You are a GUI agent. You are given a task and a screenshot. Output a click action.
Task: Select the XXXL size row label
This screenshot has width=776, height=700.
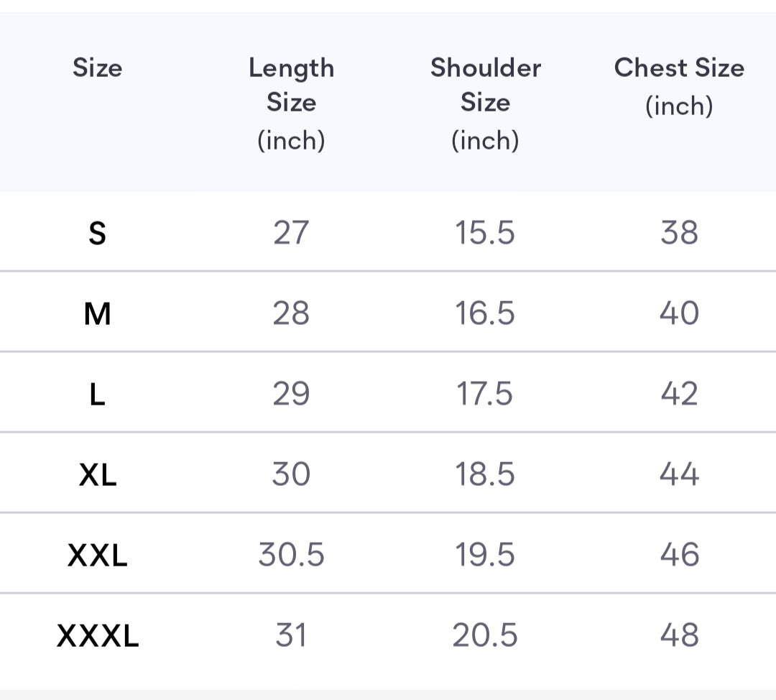(x=97, y=635)
